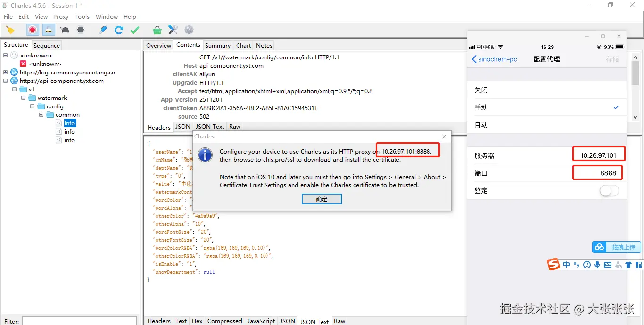Screen dimensions: 644x325
Task: Close the Charles dialog with its X
Action: tap(444, 137)
